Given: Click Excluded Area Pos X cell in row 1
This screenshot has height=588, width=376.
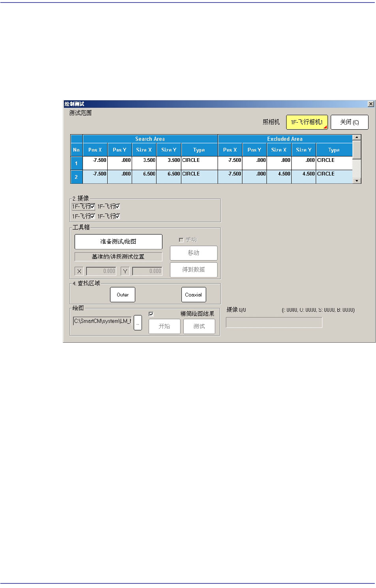Looking at the screenshot, I should [230, 163].
